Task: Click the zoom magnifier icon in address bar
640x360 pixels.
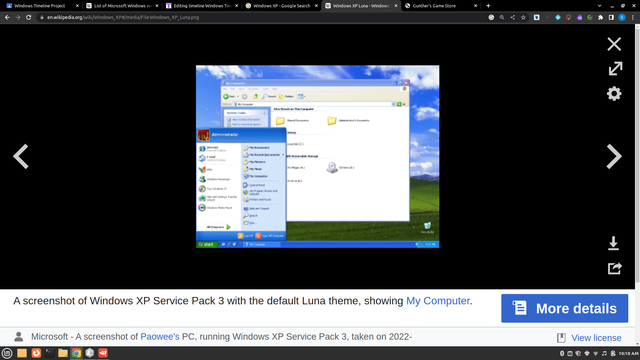Action: click(502, 18)
